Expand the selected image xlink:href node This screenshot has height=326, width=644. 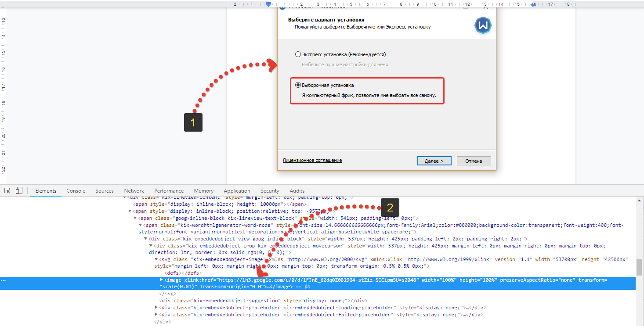coord(162,279)
